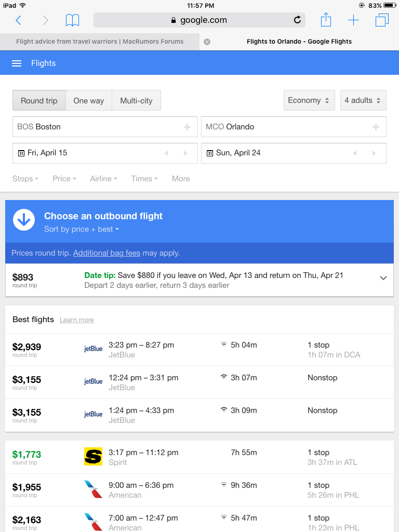The height and width of the screenshot is (532, 399).
Task: Expand the Date tip chevron
Action: [383, 278]
